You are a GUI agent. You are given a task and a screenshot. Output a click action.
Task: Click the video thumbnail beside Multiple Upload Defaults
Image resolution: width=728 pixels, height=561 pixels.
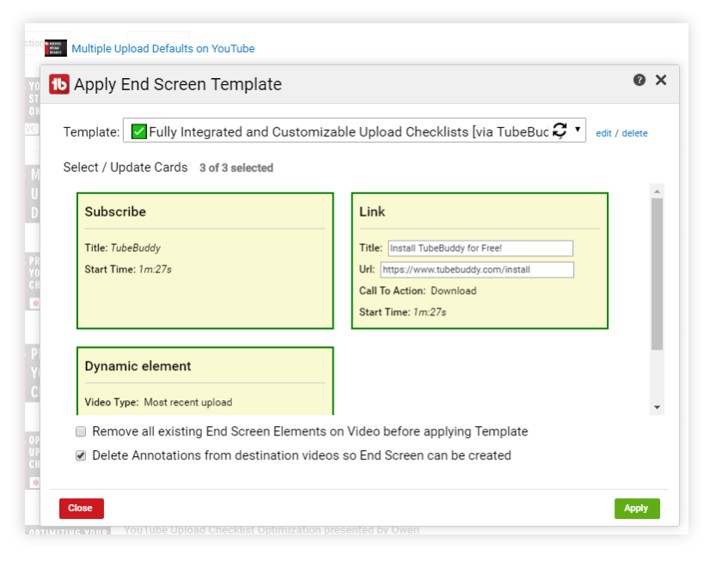pos(56,48)
